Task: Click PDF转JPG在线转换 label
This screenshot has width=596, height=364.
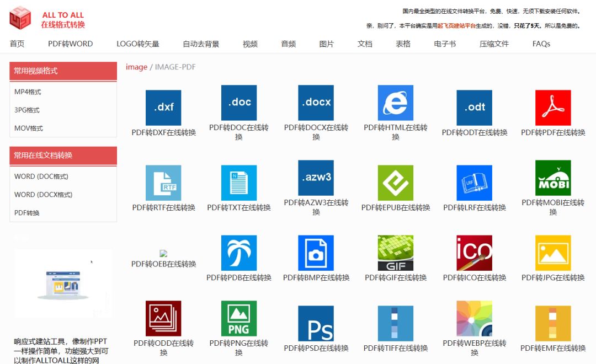Action: (x=553, y=277)
